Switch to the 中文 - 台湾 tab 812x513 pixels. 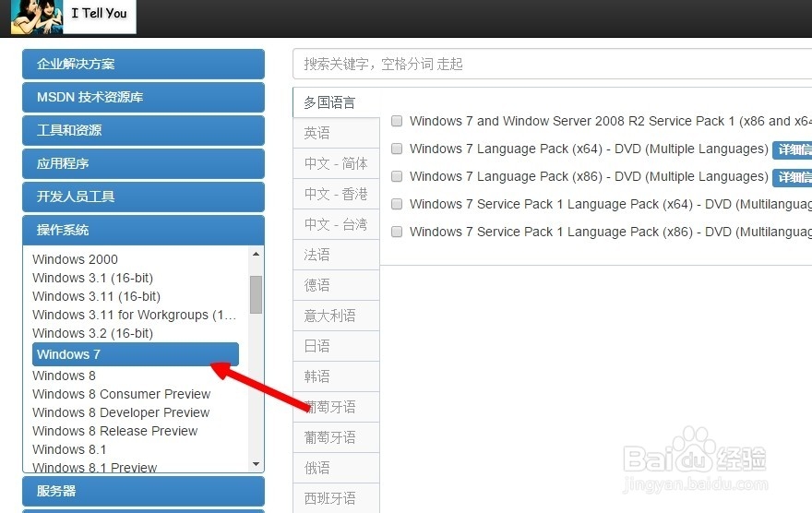[336, 224]
